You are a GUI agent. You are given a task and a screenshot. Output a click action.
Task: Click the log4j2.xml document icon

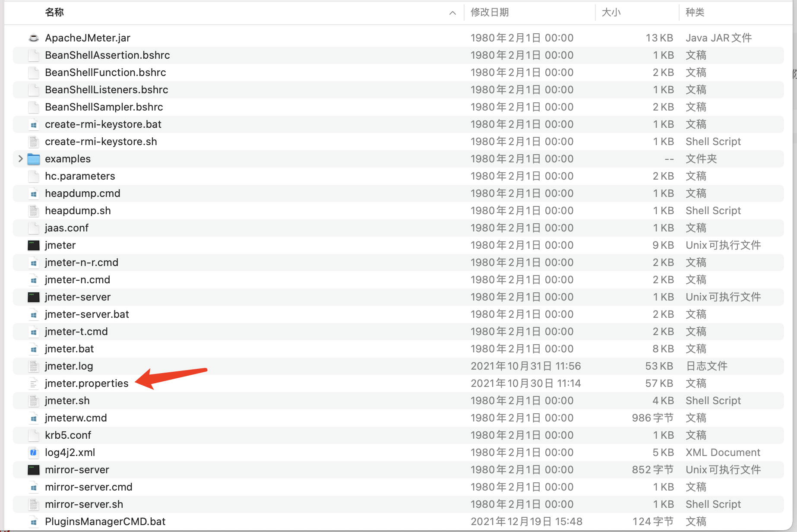click(x=34, y=453)
